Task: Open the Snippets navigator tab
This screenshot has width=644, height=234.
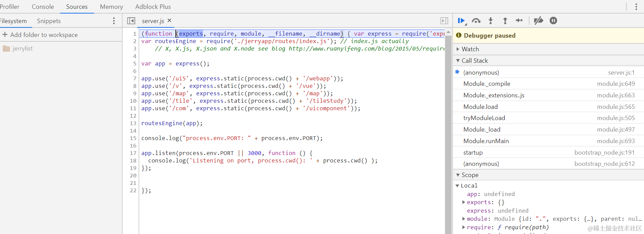Action: 49,21
